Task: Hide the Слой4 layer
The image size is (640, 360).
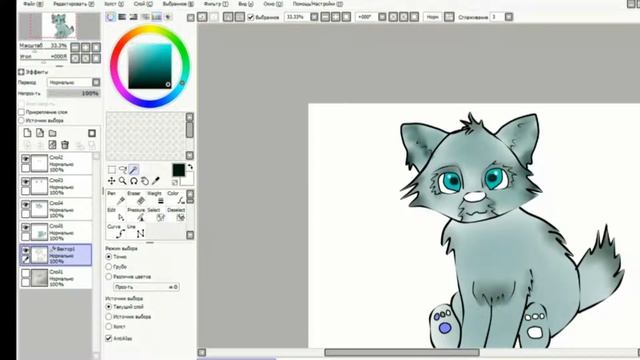Action: tap(25, 204)
